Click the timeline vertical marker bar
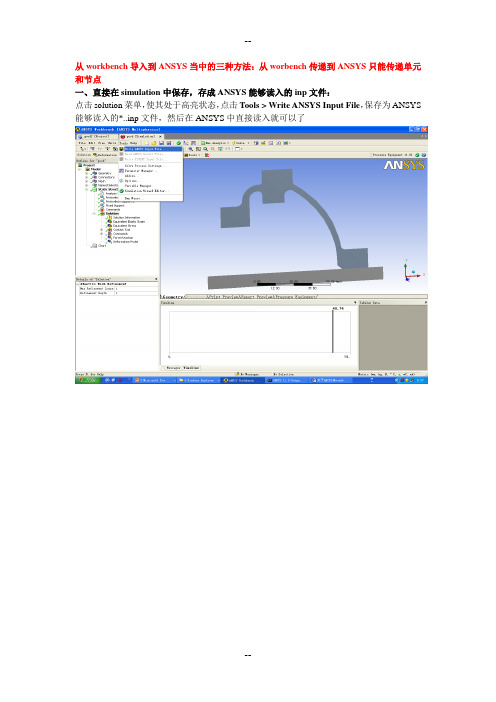The height and width of the screenshot is (702, 496). click(333, 331)
